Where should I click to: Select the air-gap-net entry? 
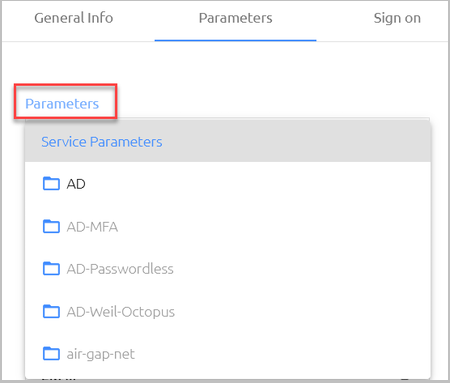[x=101, y=354]
